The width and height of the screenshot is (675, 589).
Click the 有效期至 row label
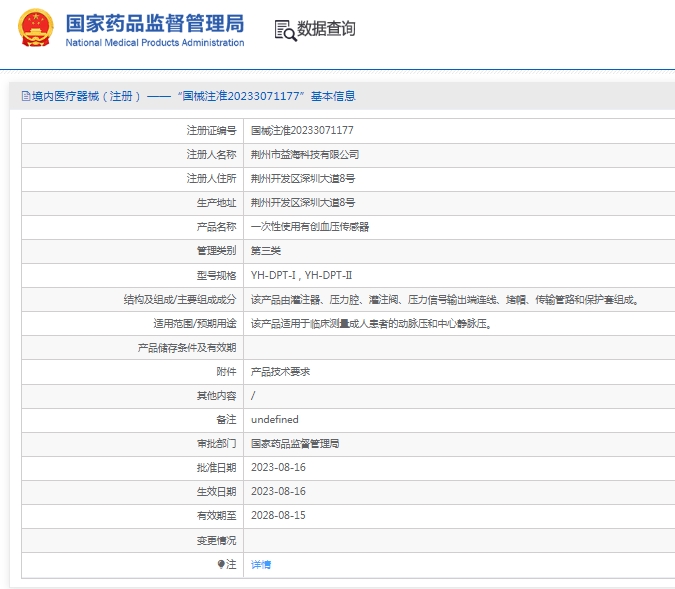tap(217, 515)
